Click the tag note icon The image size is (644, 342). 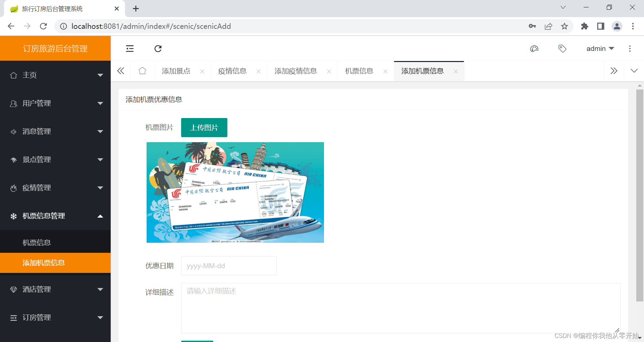point(562,49)
